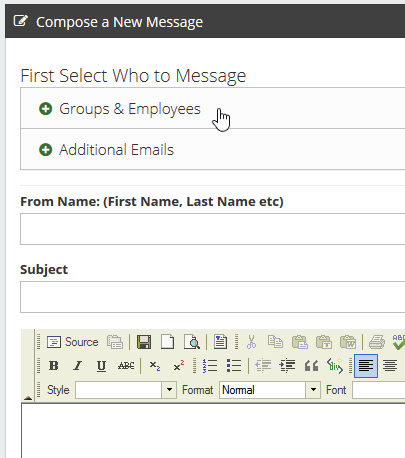This screenshot has height=458, width=405.
Task: Select left text alignment
Action: [366, 366]
